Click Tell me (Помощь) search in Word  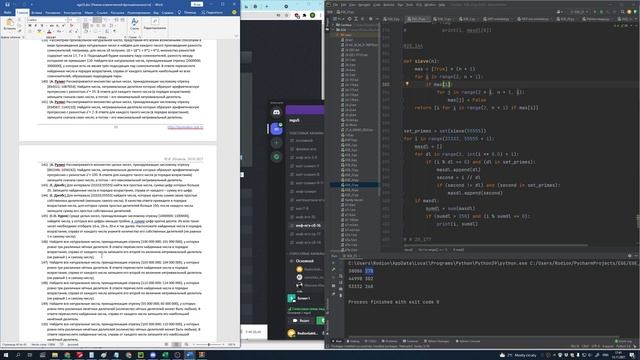(187, 13)
